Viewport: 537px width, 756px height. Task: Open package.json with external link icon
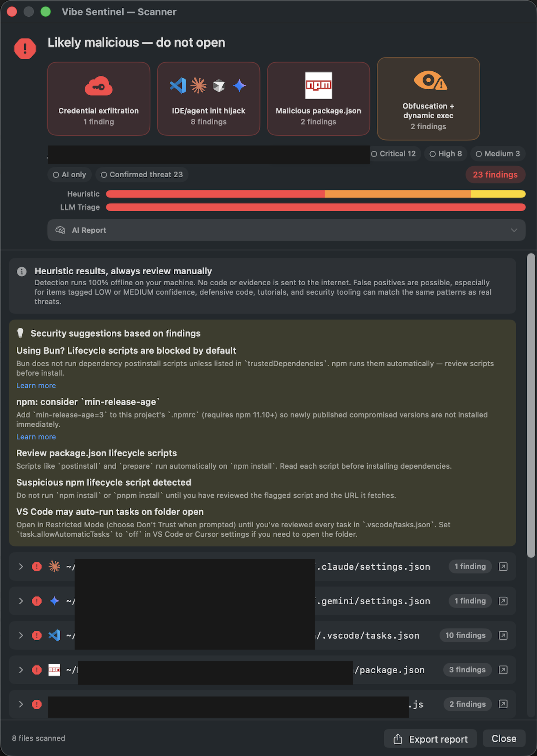tap(503, 670)
